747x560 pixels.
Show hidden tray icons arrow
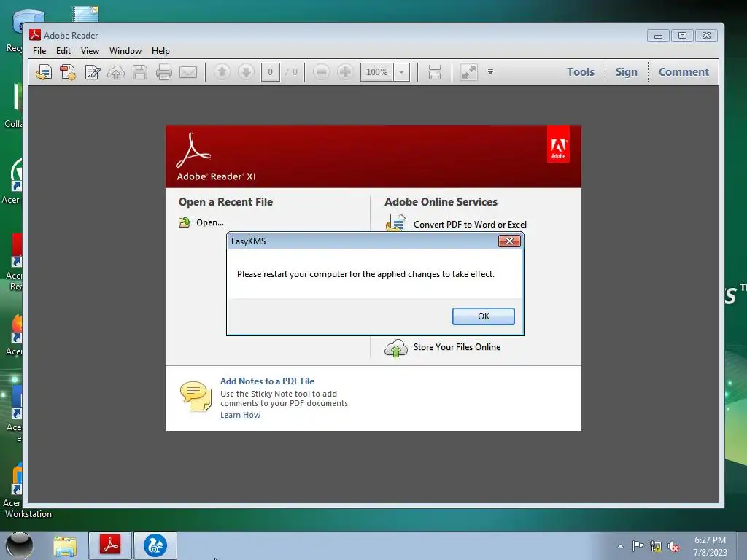click(620, 546)
